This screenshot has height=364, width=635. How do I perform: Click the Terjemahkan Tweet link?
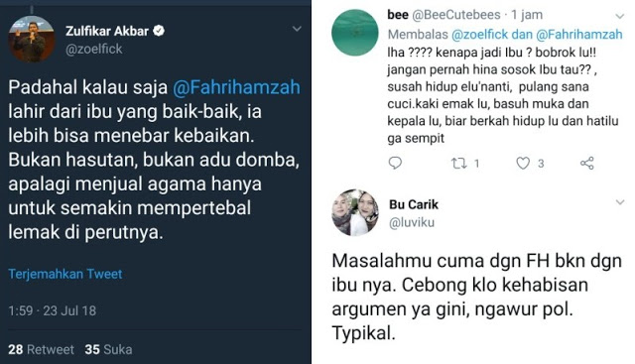65,274
